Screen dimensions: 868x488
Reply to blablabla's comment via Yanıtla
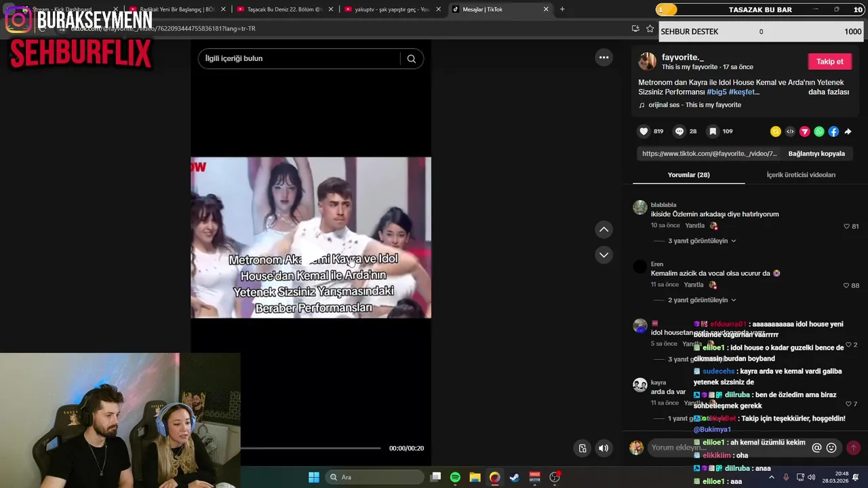(694, 226)
